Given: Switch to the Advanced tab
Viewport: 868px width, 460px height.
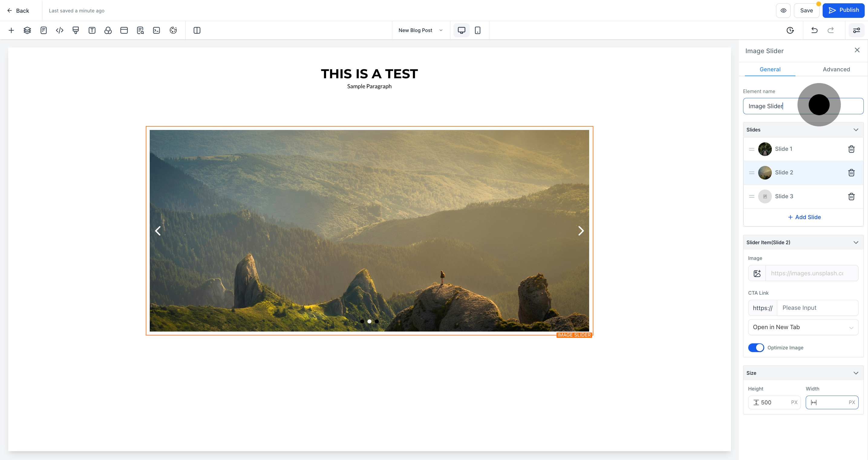Looking at the screenshot, I should pyautogui.click(x=836, y=70).
